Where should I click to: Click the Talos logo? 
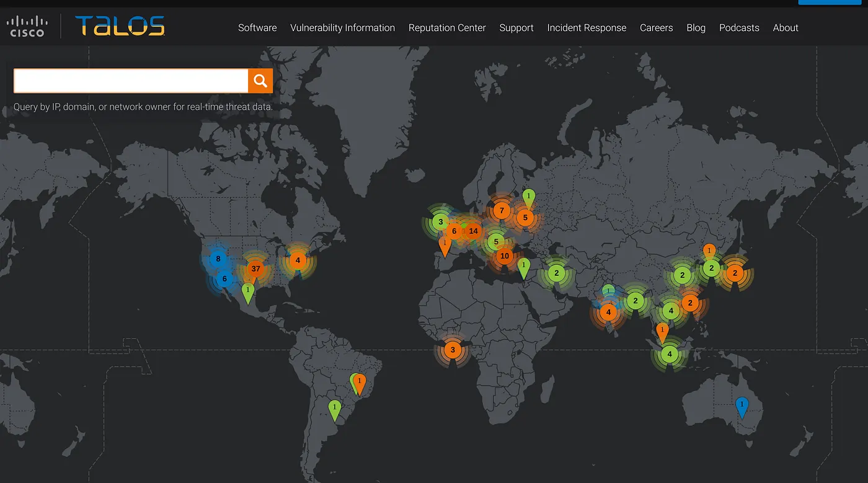tap(120, 26)
